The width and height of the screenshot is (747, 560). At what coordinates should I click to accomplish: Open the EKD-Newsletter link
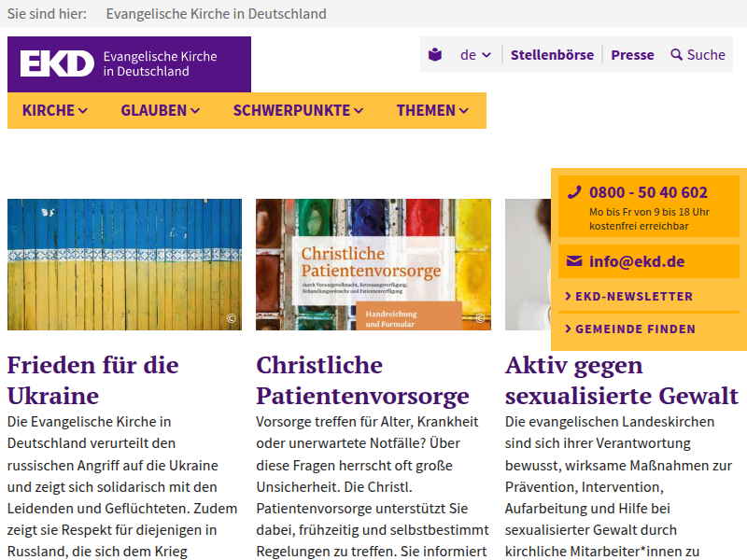[x=633, y=297]
